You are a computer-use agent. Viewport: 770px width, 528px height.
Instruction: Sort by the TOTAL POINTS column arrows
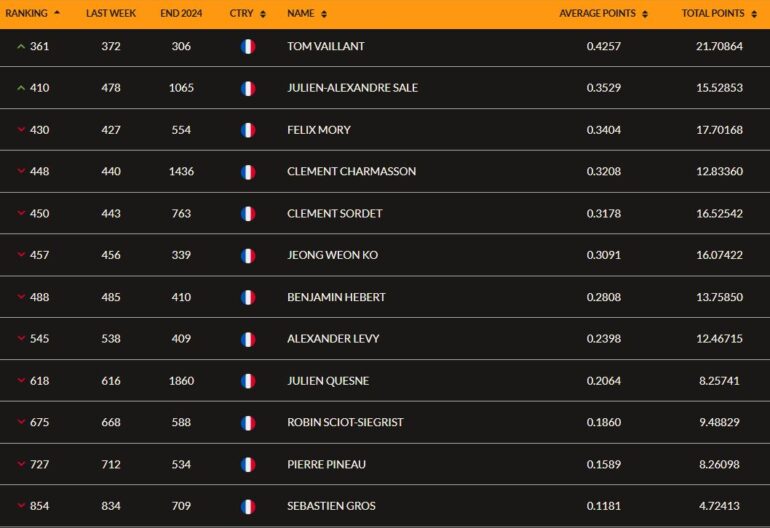tap(754, 14)
